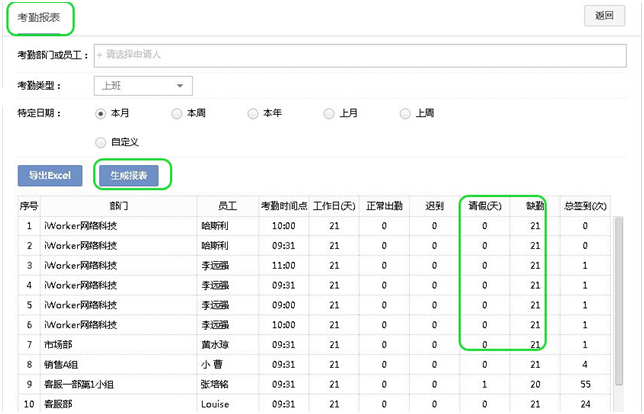This screenshot has height=414, width=644.
Task: Click the 返回 button
Action: click(602, 16)
